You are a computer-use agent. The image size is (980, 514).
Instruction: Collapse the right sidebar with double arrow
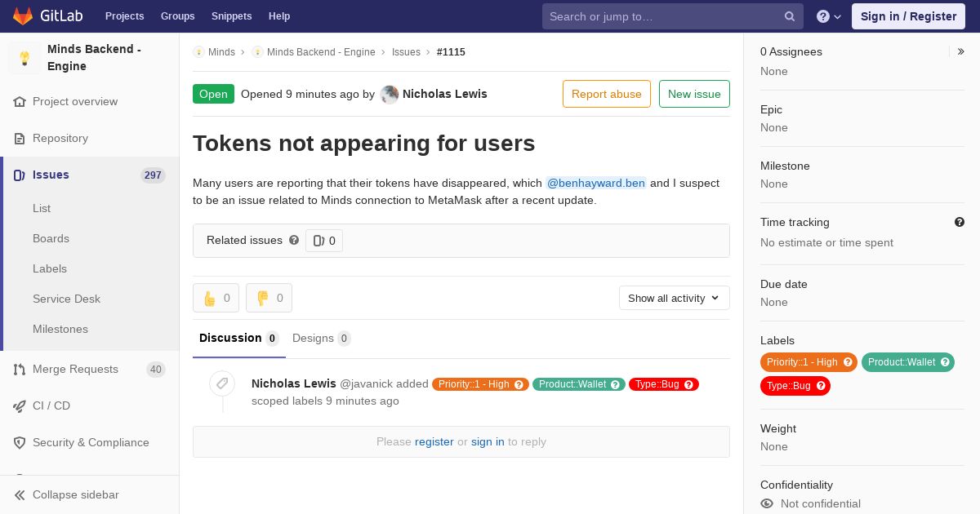tap(961, 51)
